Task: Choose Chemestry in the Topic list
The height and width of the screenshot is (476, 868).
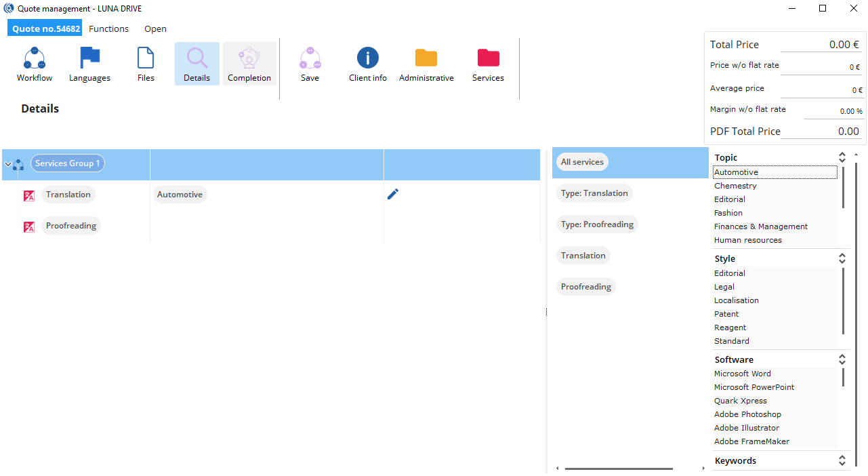Action: point(735,186)
